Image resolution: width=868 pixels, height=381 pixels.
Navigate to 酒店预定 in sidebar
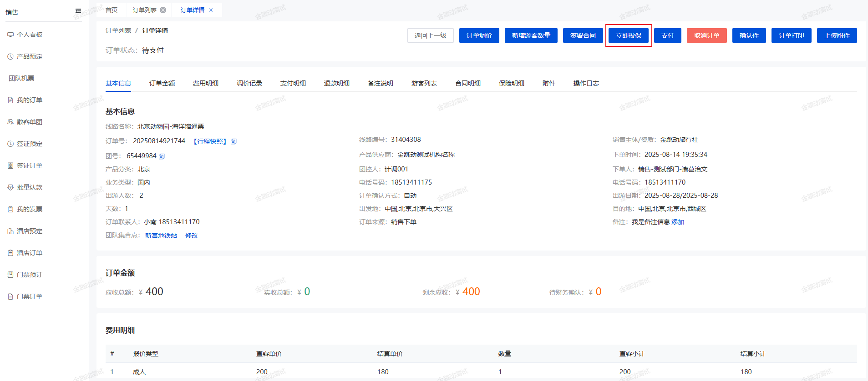click(30, 231)
